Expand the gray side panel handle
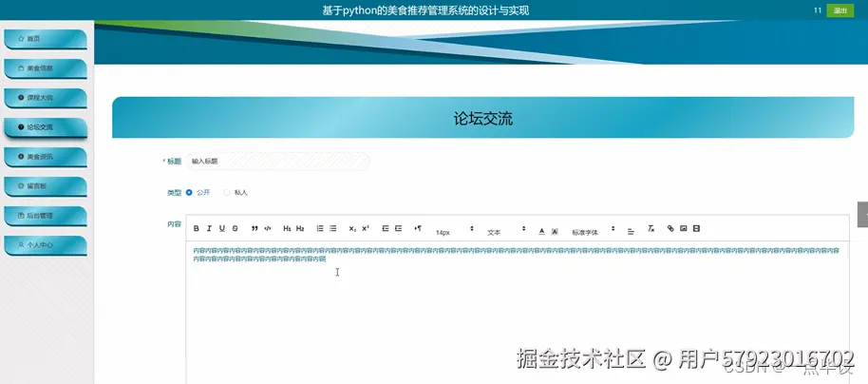868x384 pixels. click(863, 215)
